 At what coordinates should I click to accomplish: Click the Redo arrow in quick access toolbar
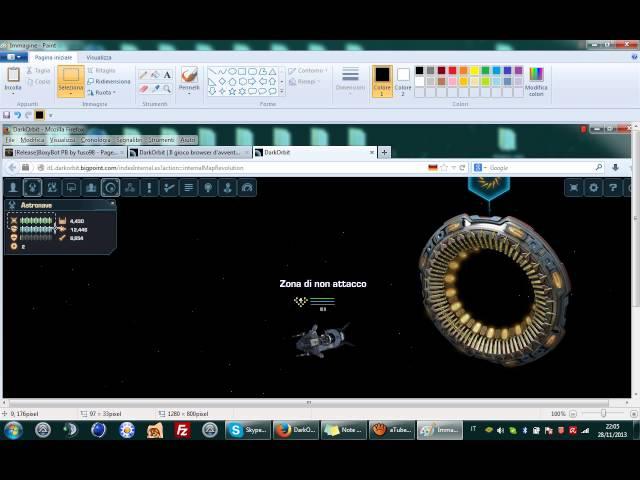[28, 115]
